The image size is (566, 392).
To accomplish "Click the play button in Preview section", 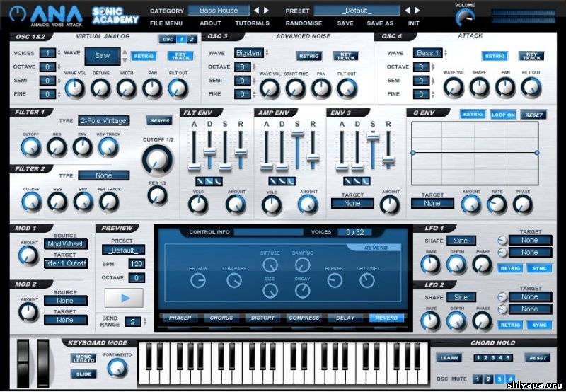I will (x=124, y=298).
